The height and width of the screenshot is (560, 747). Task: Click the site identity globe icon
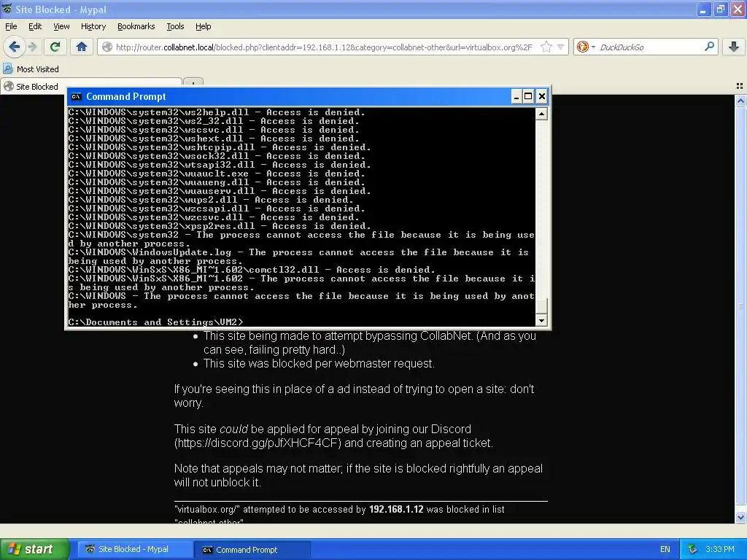pos(108,47)
